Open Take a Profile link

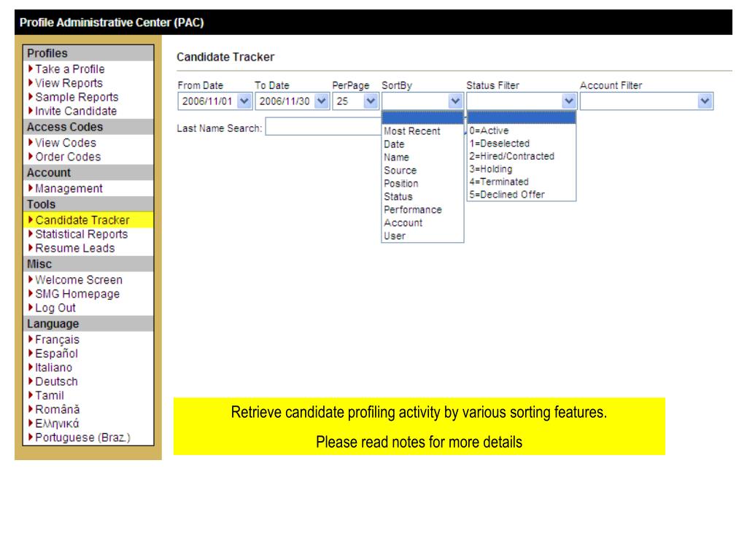pyautogui.click(x=66, y=69)
